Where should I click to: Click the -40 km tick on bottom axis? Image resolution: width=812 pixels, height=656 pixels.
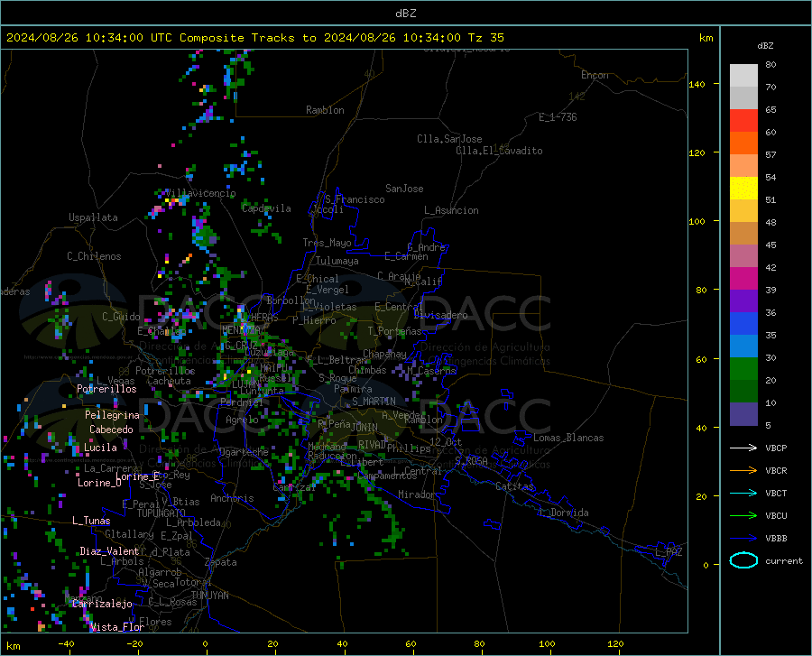coord(66,644)
